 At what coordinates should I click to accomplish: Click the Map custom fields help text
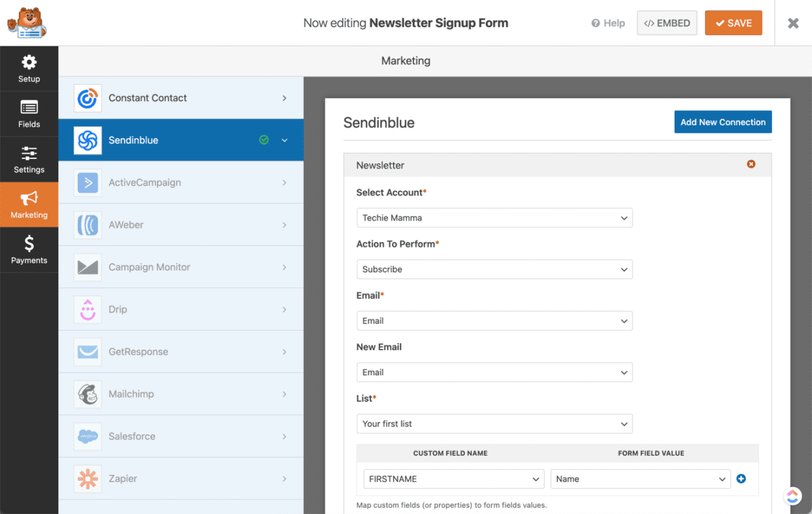[451, 505]
